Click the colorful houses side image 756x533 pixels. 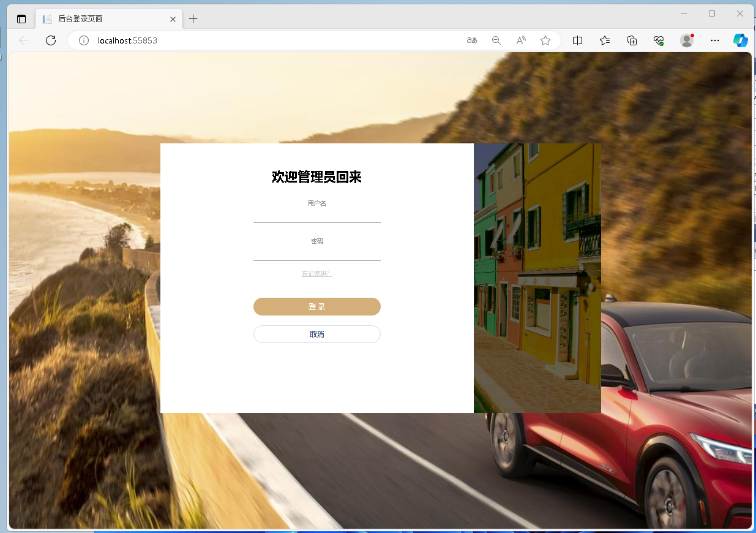coord(537,278)
